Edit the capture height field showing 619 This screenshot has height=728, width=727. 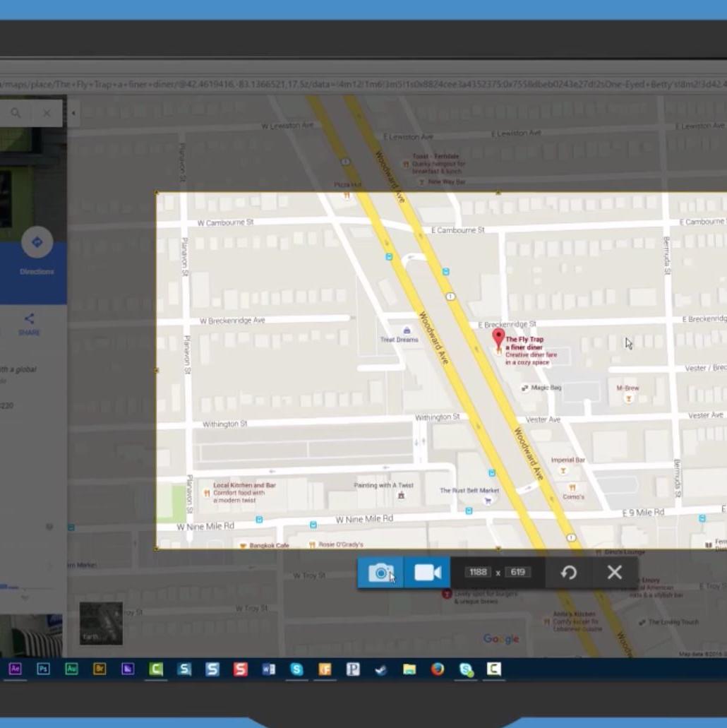(x=517, y=572)
